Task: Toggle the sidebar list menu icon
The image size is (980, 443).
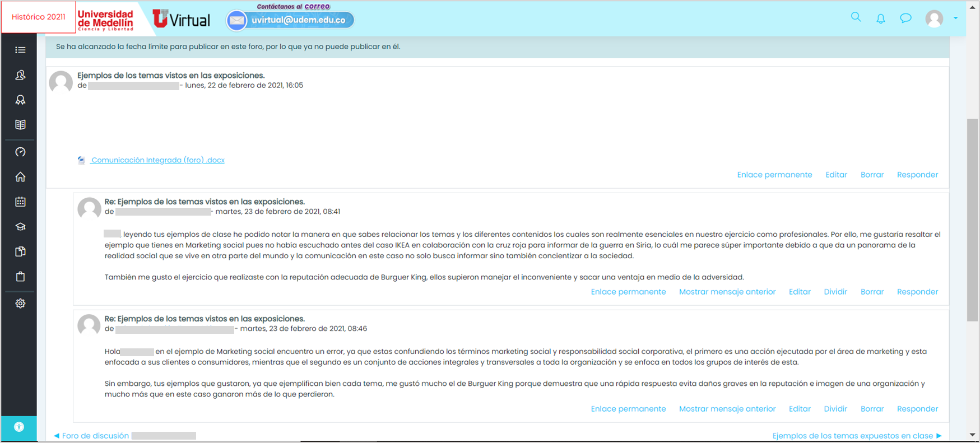Action: pos(20,50)
